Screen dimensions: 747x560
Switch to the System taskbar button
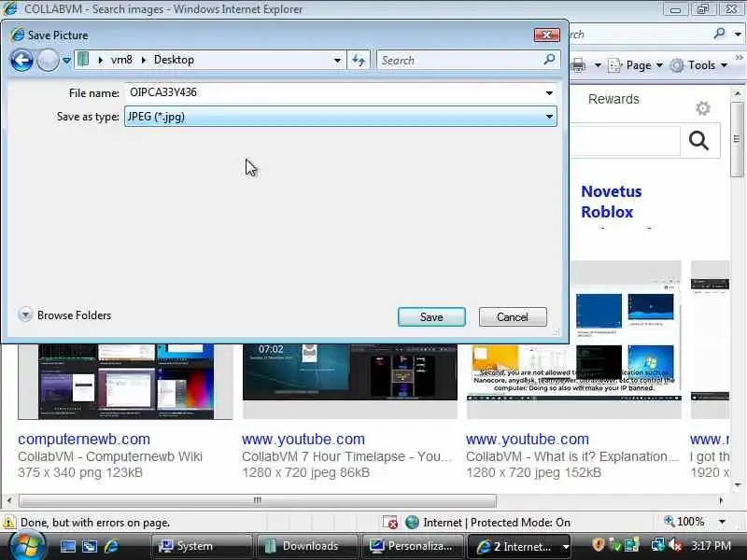point(202,546)
